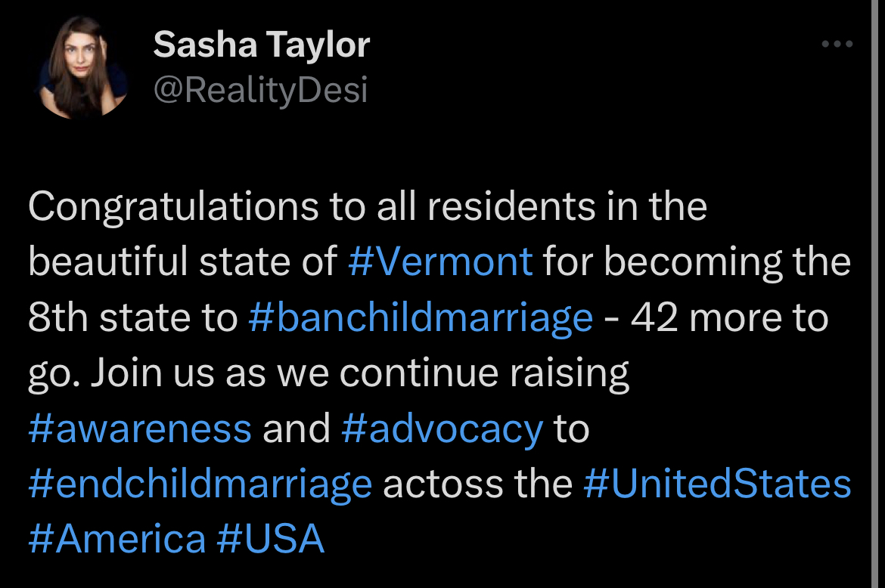The image size is (885, 588).
Task: Click the '8th state to' text
Action: click(133, 317)
